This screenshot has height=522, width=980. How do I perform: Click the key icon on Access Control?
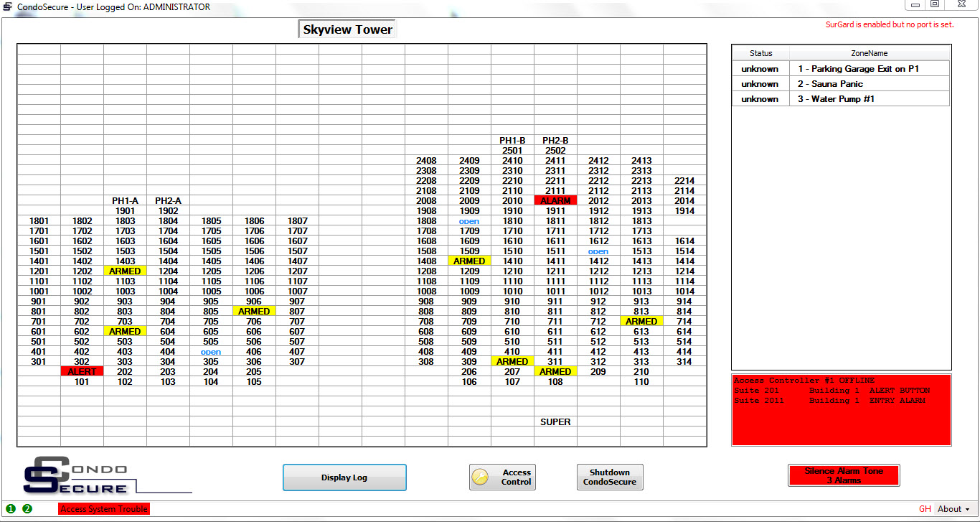[x=480, y=477]
